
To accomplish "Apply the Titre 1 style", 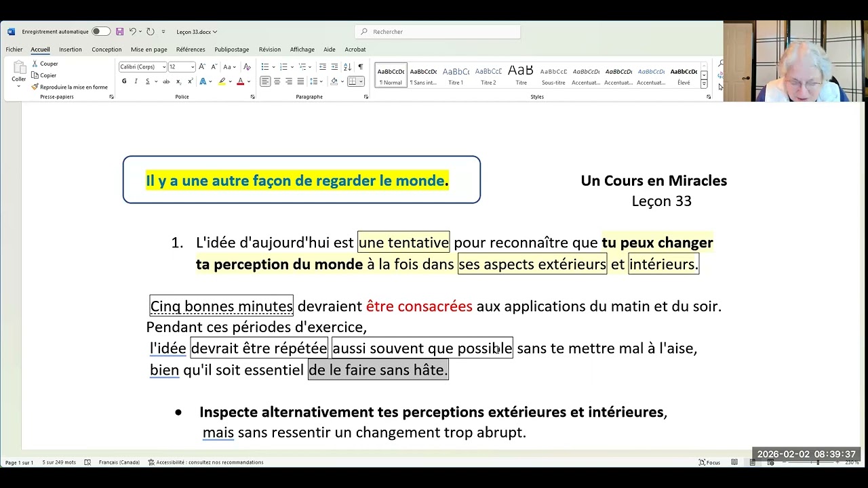I will tap(456, 76).
